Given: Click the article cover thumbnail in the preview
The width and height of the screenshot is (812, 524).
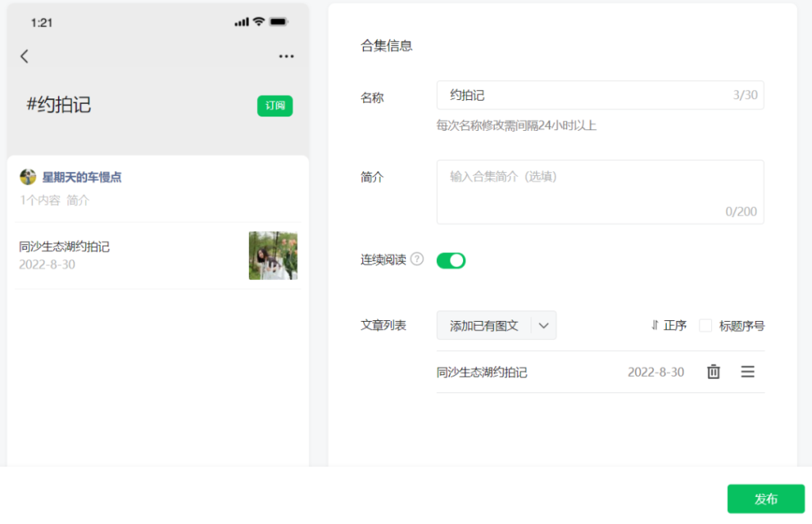Looking at the screenshot, I should point(273,255).
